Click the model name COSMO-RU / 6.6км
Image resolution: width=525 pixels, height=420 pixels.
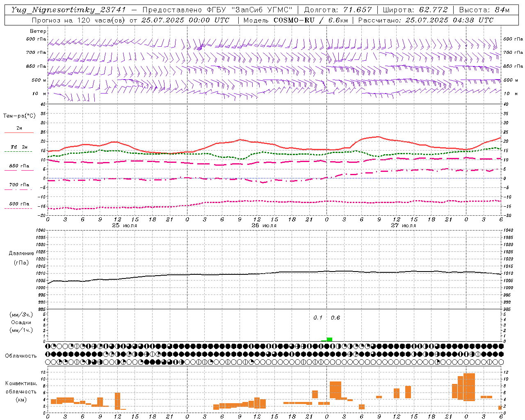pos(310,20)
